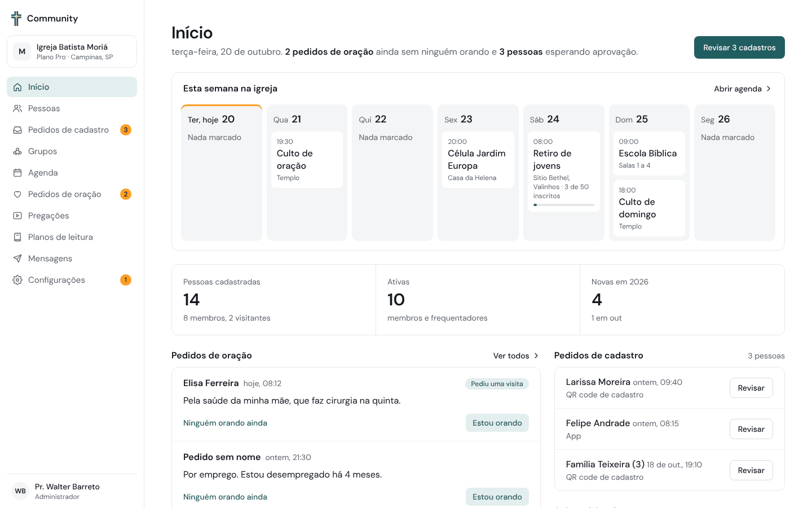Click the Retiro de jovens registration progress bar

pos(564,205)
